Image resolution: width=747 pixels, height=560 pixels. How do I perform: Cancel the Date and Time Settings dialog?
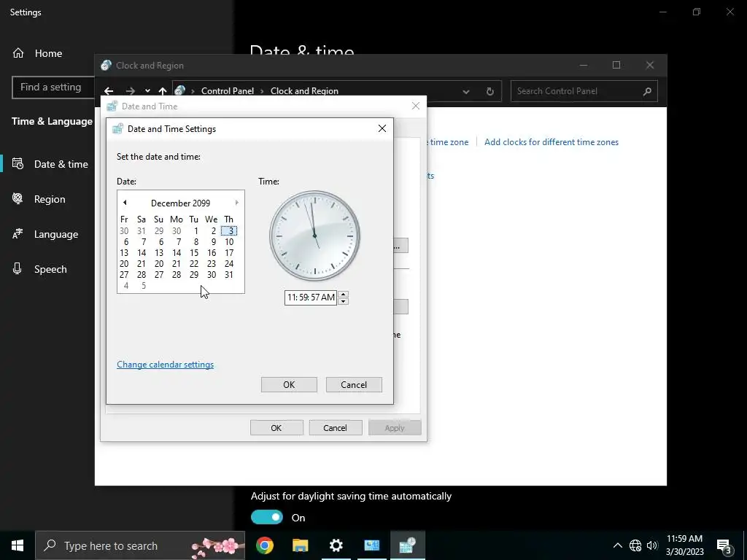click(x=354, y=385)
